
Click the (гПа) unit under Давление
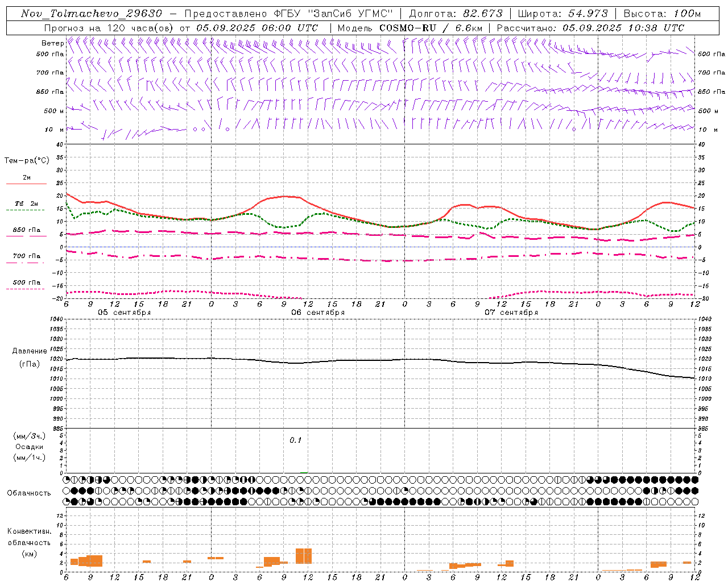pyautogui.click(x=30, y=364)
